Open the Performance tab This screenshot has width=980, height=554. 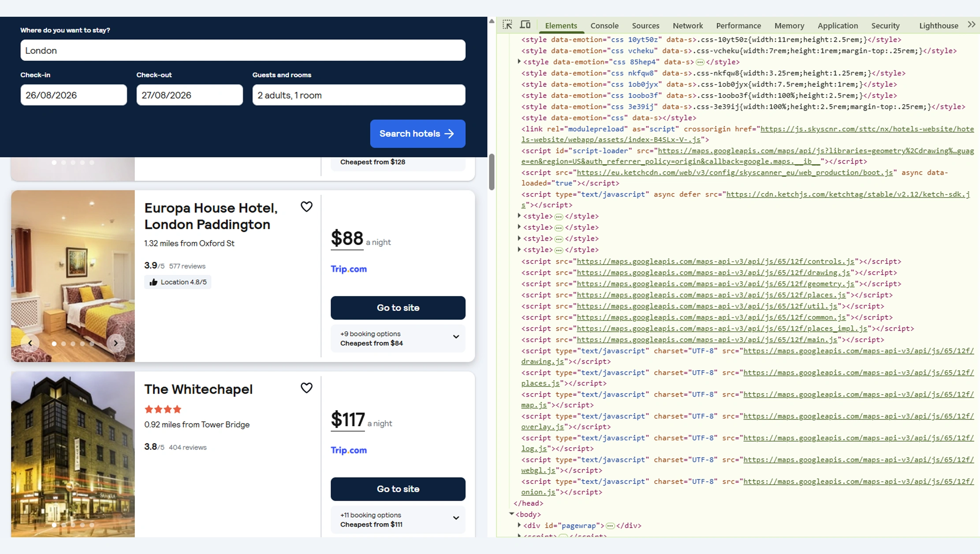[x=738, y=26]
